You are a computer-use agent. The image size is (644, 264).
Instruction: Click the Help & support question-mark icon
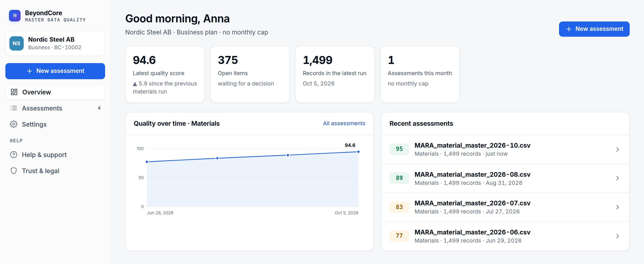[13, 155]
